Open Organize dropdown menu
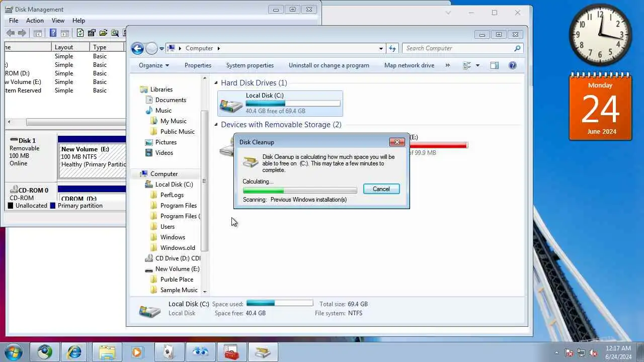The image size is (644, 362). pos(154,65)
